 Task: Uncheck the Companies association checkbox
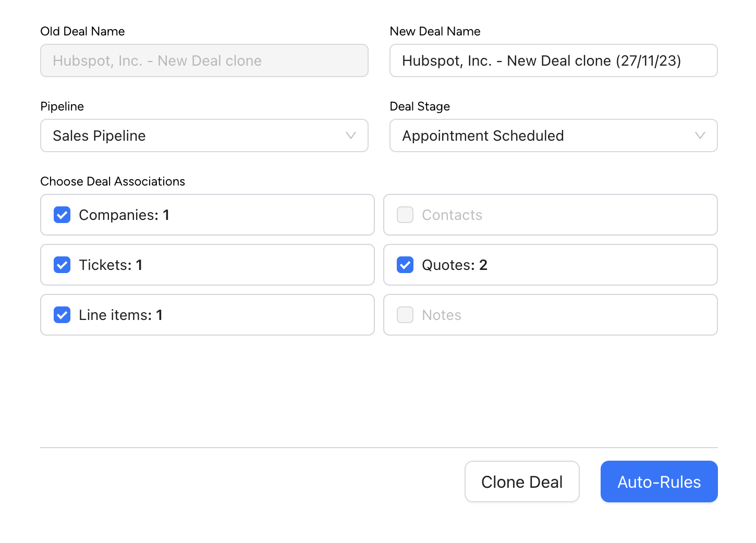point(62,215)
